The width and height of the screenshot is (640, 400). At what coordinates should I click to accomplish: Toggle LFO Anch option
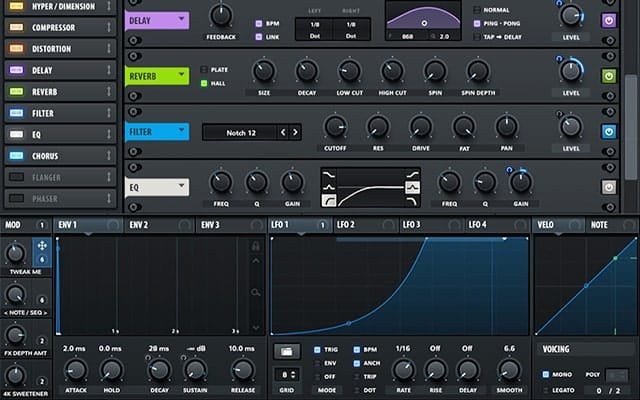tap(357, 363)
